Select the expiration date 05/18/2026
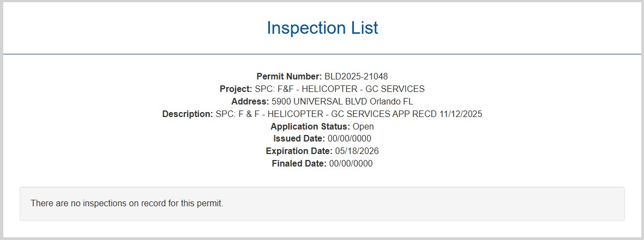644x240 pixels. tap(357, 151)
